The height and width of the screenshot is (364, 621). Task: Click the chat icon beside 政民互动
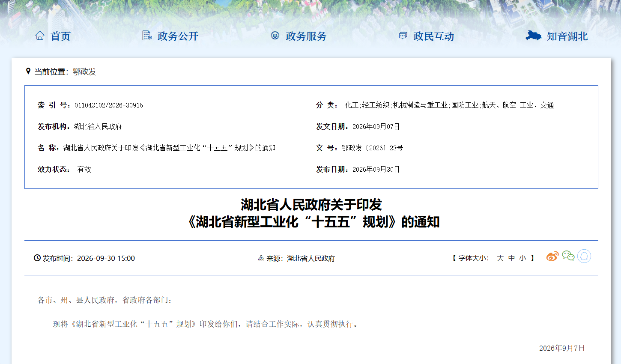point(403,36)
